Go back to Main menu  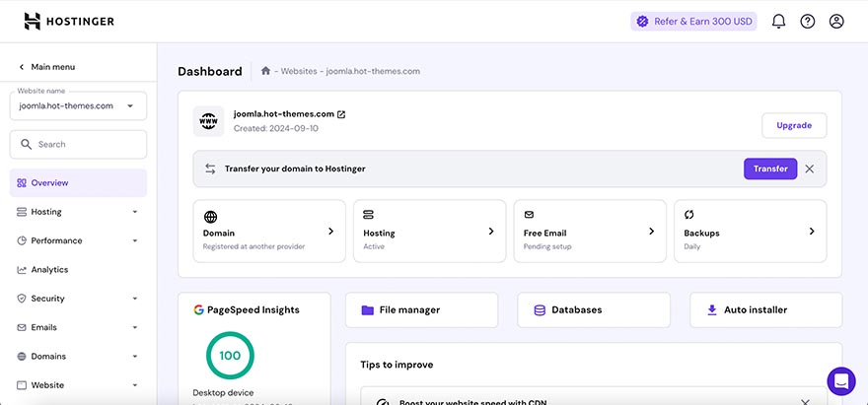(x=47, y=67)
